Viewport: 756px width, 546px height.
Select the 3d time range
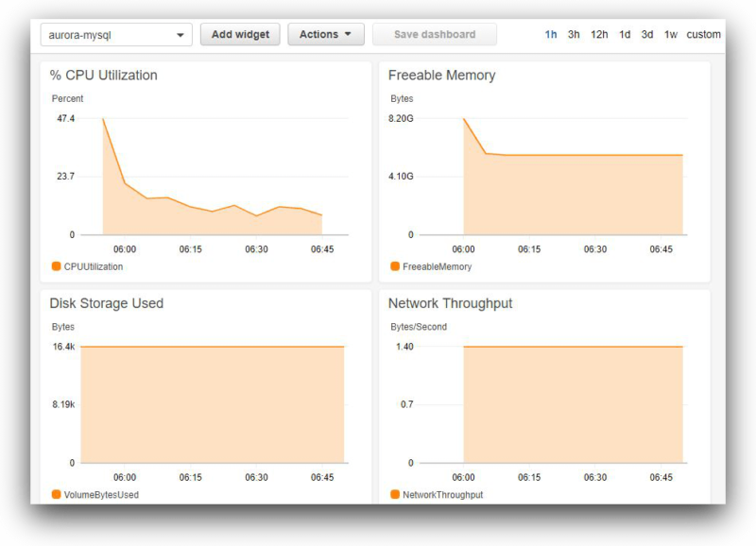645,34
